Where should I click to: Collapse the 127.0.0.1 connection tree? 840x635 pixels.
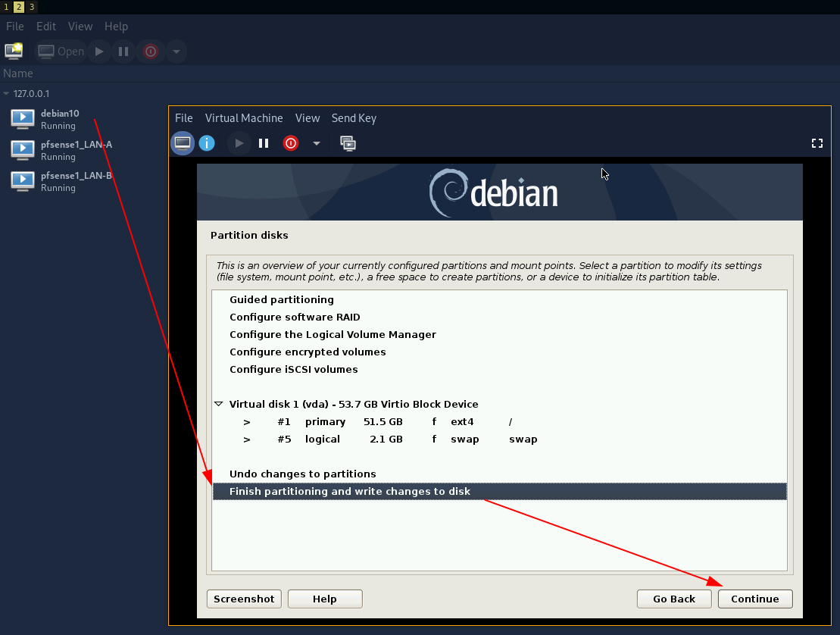pyautogui.click(x=6, y=93)
